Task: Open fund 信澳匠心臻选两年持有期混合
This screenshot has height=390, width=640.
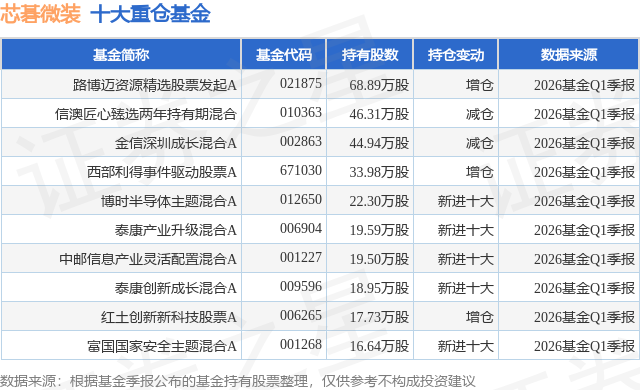Action: tap(146, 114)
